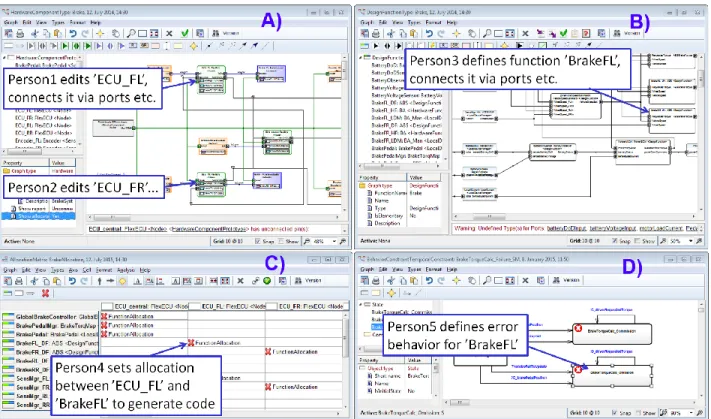Select isElementary property row in window B

click(399, 216)
